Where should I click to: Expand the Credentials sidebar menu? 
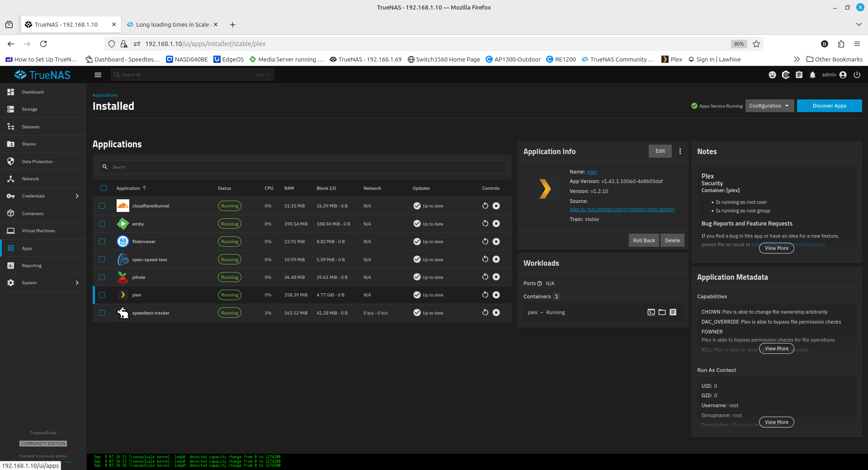tap(43, 196)
